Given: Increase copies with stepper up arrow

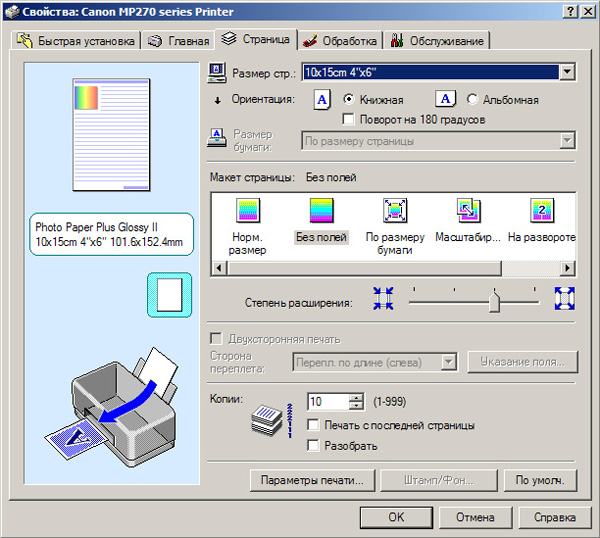Looking at the screenshot, I should click(x=356, y=398).
